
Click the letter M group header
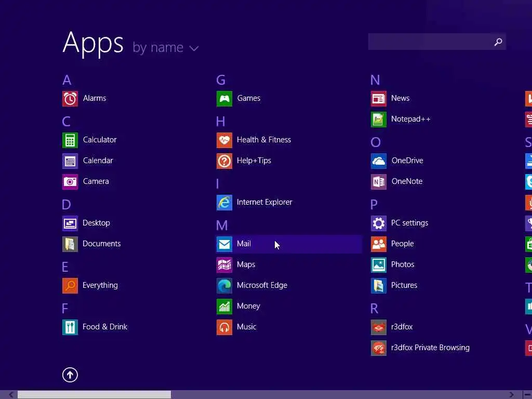coord(222,225)
